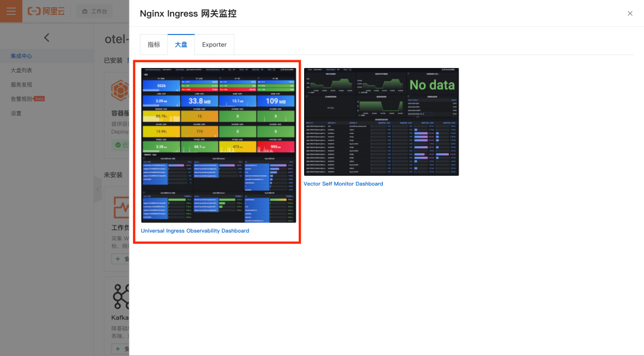Switch to the 指标 tab

[154, 44]
